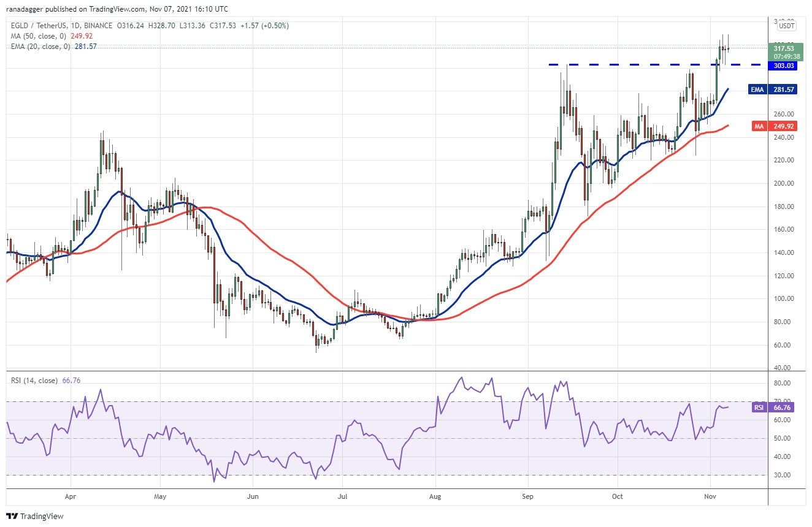Click the RSI 70.00 scale label

[x=782, y=401]
